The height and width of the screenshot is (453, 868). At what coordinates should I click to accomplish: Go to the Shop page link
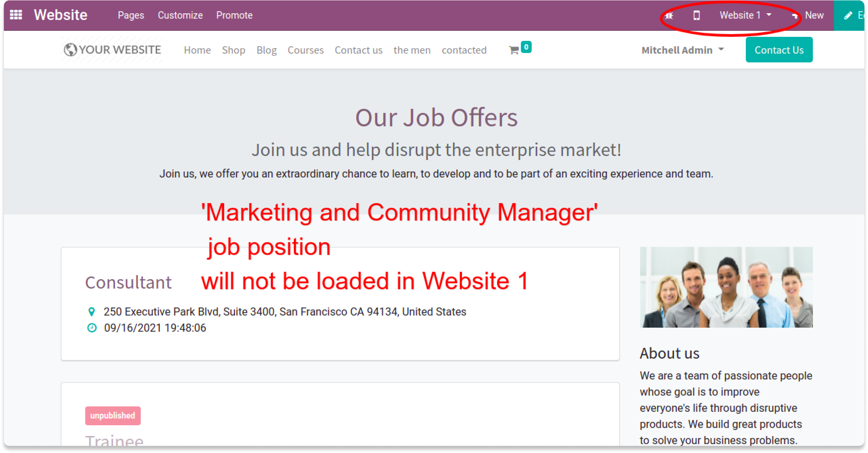click(x=233, y=50)
